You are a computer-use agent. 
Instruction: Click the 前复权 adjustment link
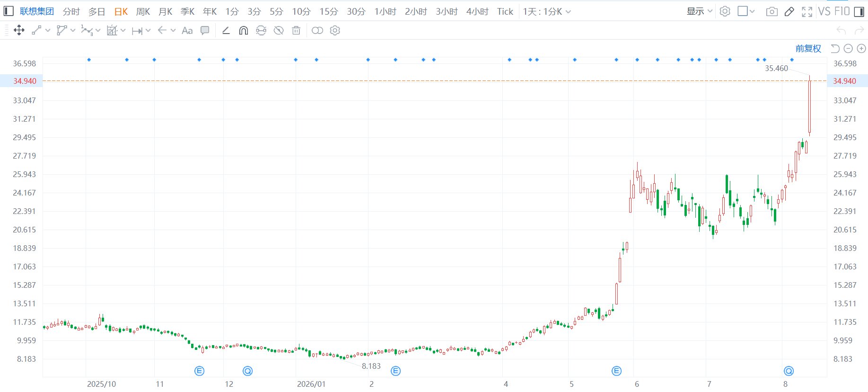808,48
